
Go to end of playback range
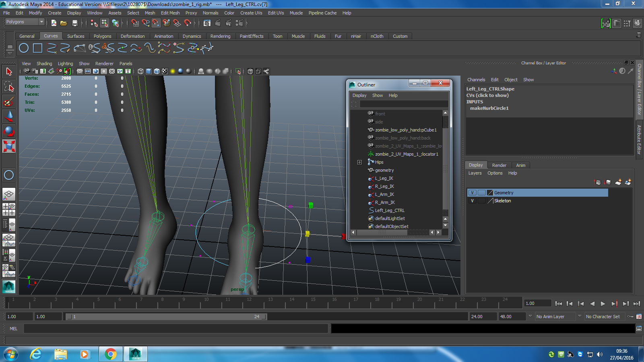[636, 304]
